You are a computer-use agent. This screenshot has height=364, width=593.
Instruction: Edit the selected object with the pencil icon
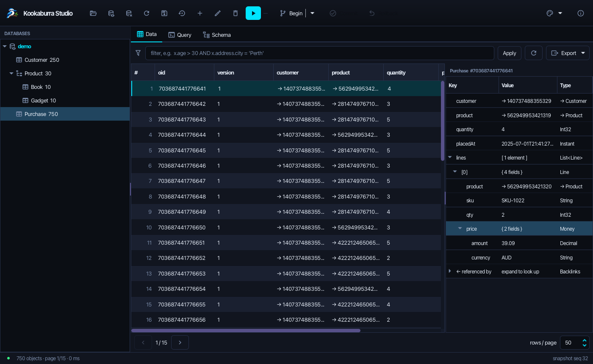pos(218,13)
